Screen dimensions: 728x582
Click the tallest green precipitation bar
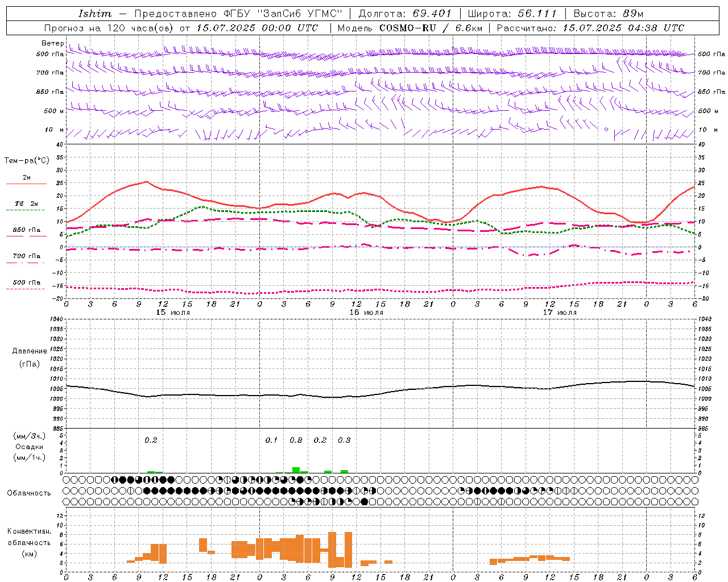[x=296, y=470]
